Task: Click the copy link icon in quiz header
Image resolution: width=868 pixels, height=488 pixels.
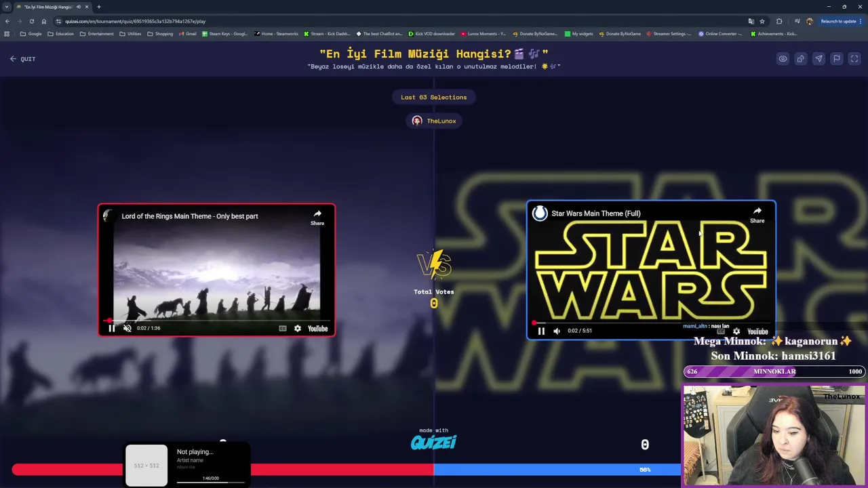Action: [x=801, y=59]
